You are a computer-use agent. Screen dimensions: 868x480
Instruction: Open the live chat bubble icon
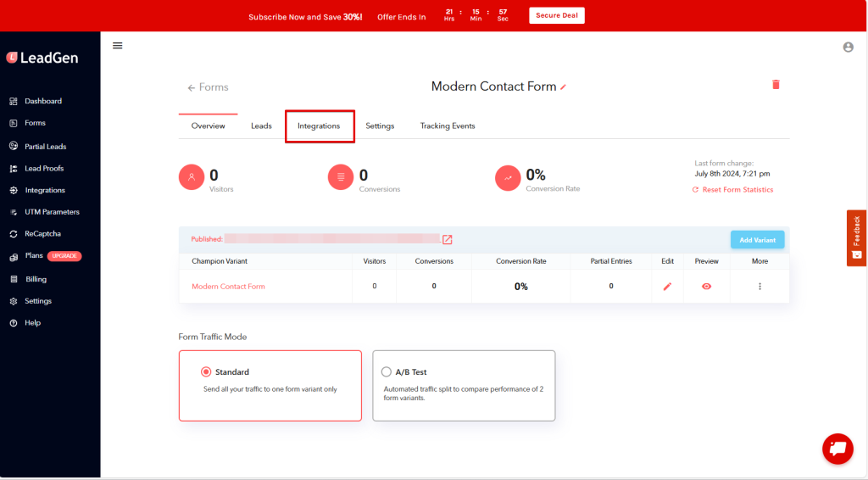(837, 449)
